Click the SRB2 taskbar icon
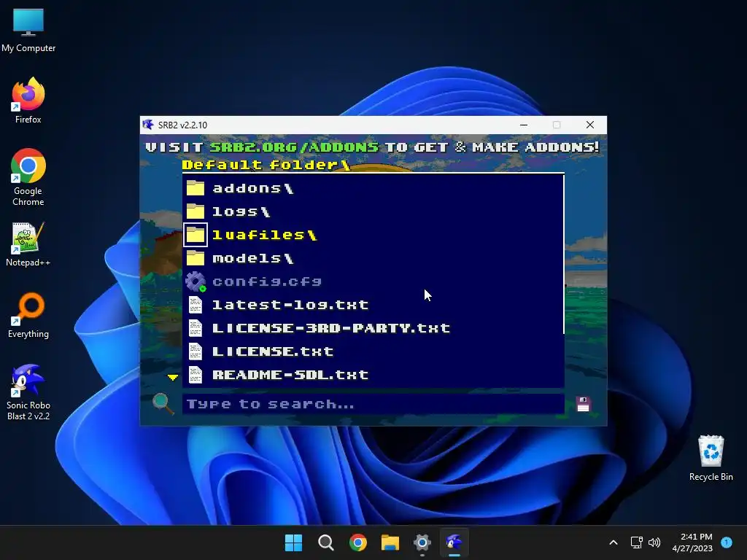 tap(454, 542)
